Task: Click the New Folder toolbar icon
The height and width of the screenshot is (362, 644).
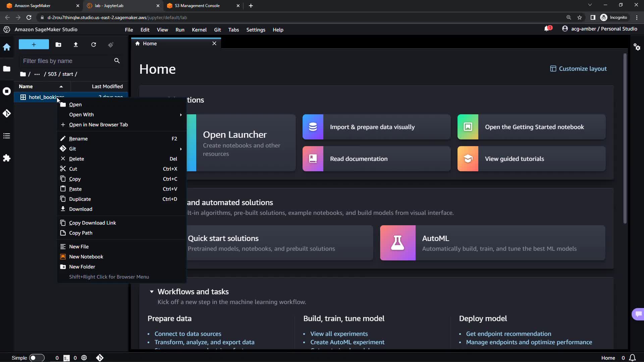Action: (58, 45)
